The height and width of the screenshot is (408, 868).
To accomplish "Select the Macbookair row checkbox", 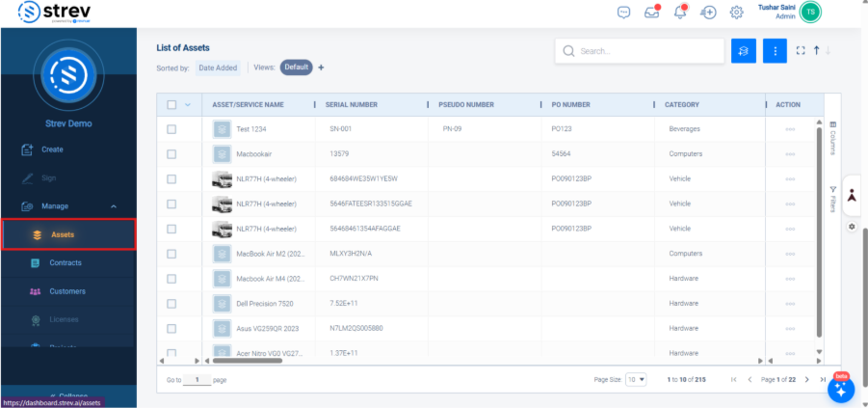I will 171,153.
